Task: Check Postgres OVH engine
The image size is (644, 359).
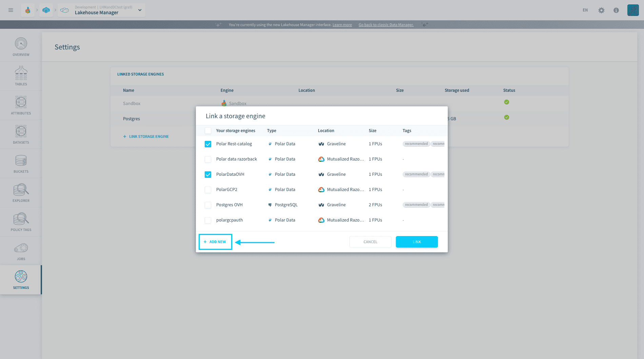Action: (x=208, y=205)
